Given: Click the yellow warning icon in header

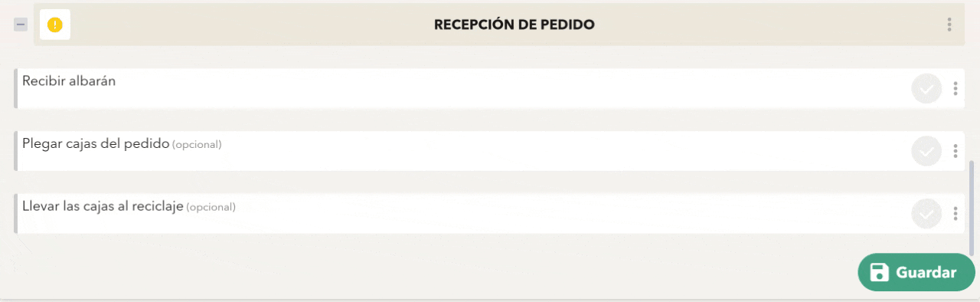Looking at the screenshot, I should tap(55, 25).
